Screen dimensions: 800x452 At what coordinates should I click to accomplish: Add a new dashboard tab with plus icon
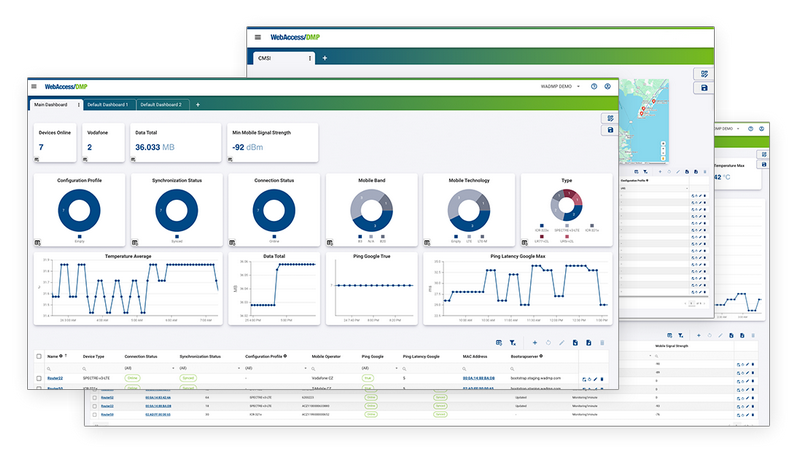tap(197, 104)
